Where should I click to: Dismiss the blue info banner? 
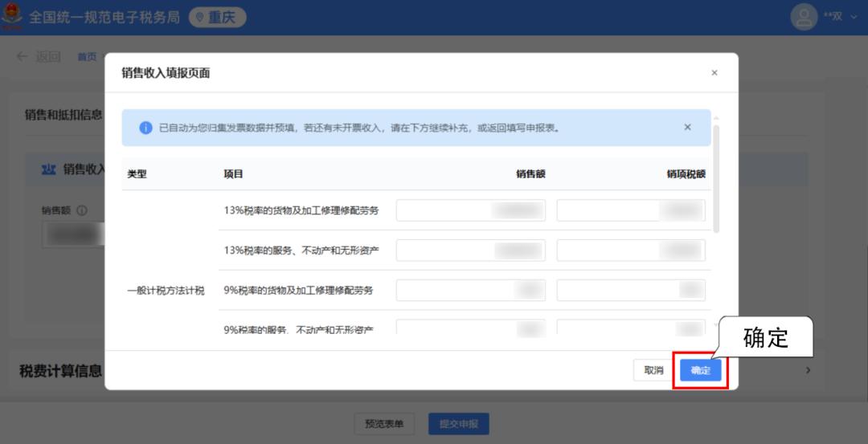[x=687, y=127]
